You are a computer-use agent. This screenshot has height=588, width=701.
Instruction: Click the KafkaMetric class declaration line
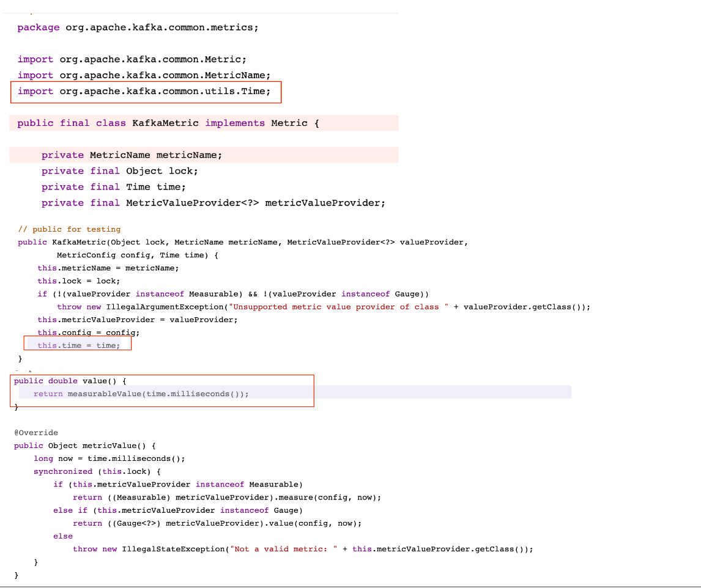pyautogui.click(x=168, y=123)
